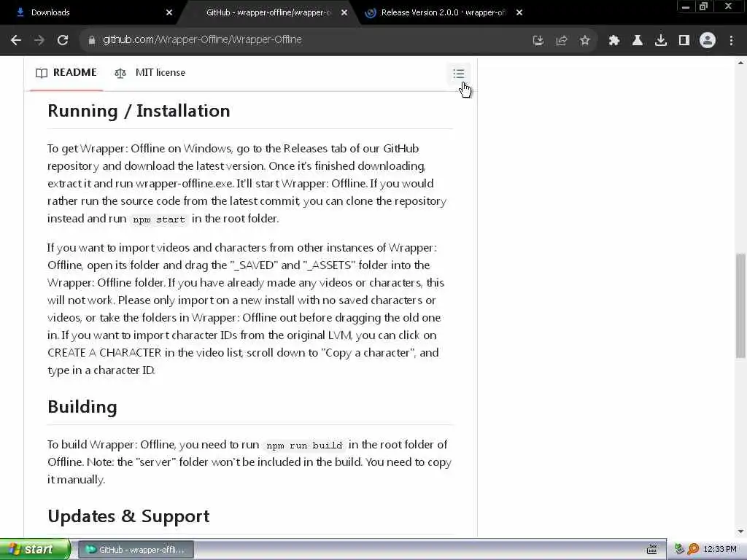Click the GitHub wrapper-offline taskbar button
The height and width of the screenshot is (560, 747).
coord(136,550)
